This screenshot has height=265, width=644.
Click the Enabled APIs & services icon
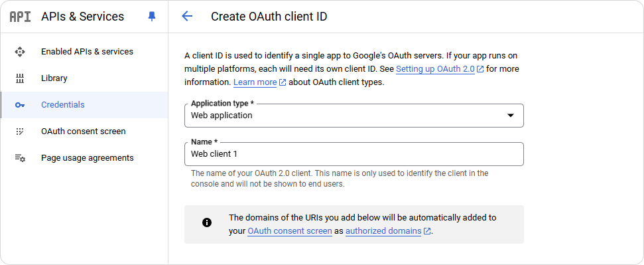coord(20,52)
